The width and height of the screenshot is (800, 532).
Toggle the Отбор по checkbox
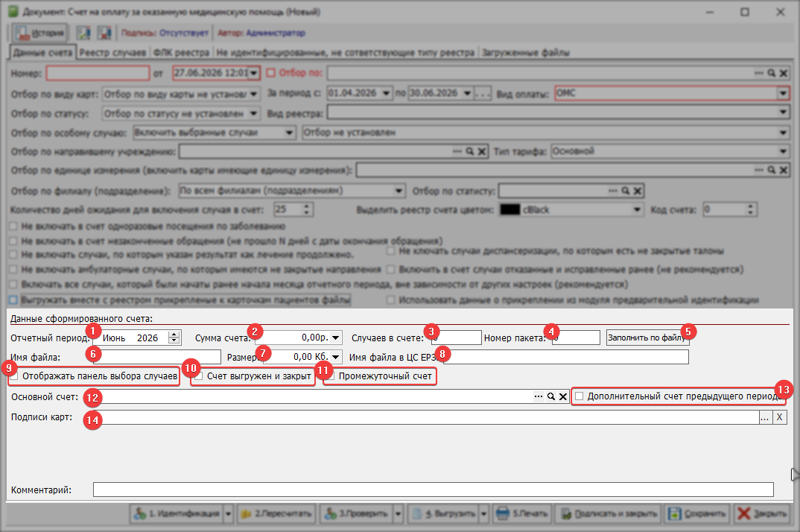270,73
